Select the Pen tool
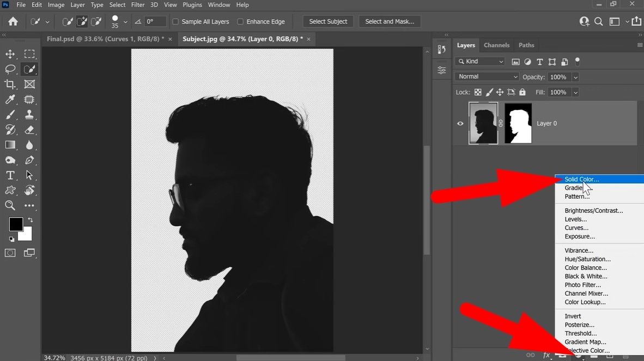Screen dimensions: 644x361 coord(29,160)
